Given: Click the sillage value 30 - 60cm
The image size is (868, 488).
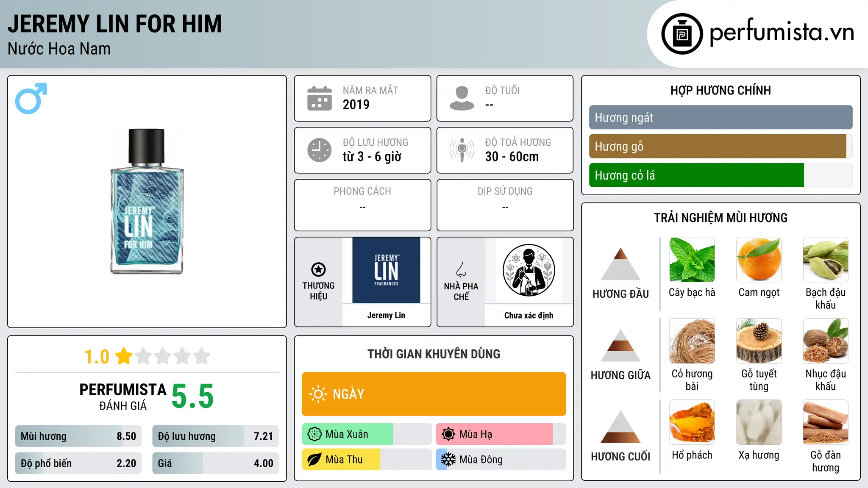Looking at the screenshot, I should click(x=512, y=156).
